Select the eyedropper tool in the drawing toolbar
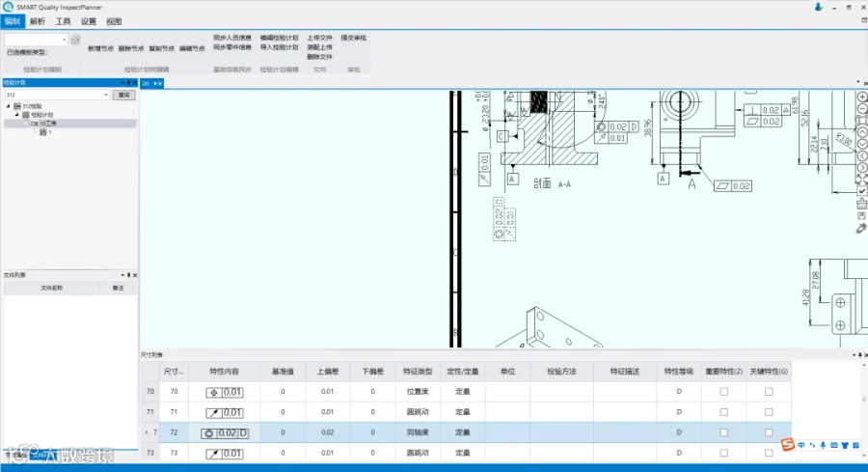The height and width of the screenshot is (472, 868). click(x=861, y=228)
